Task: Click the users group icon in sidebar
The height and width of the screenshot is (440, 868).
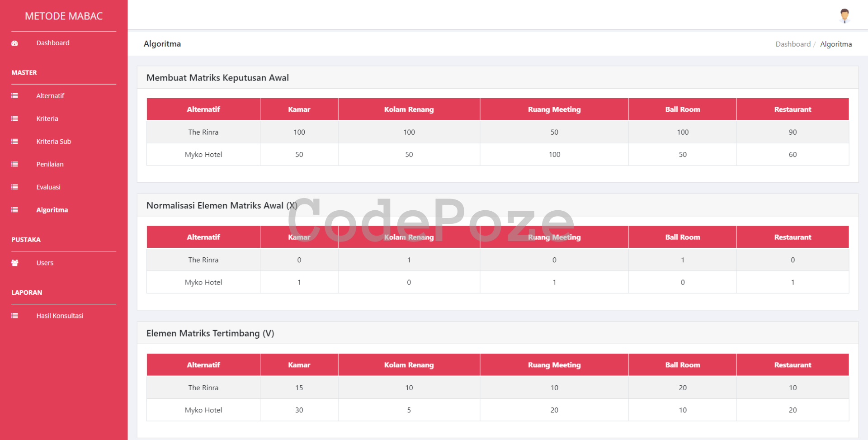Action: [x=14, y=263]
